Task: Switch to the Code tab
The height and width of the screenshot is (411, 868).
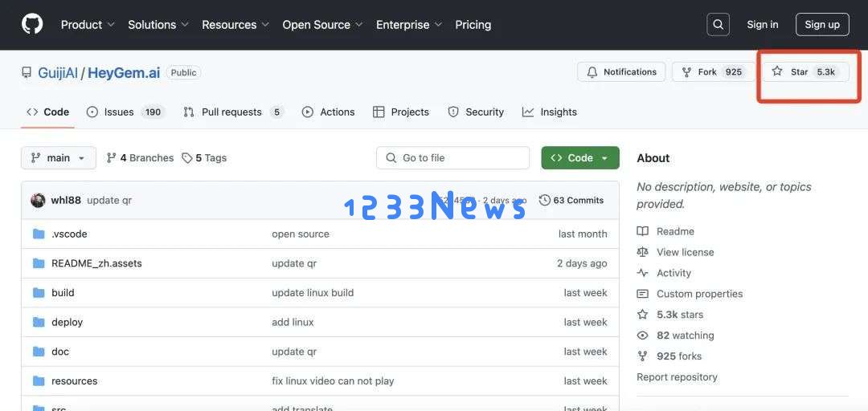Action: (47, 112)
